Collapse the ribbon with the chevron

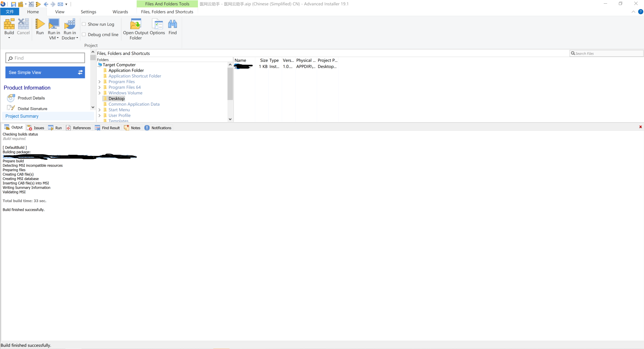633,12
